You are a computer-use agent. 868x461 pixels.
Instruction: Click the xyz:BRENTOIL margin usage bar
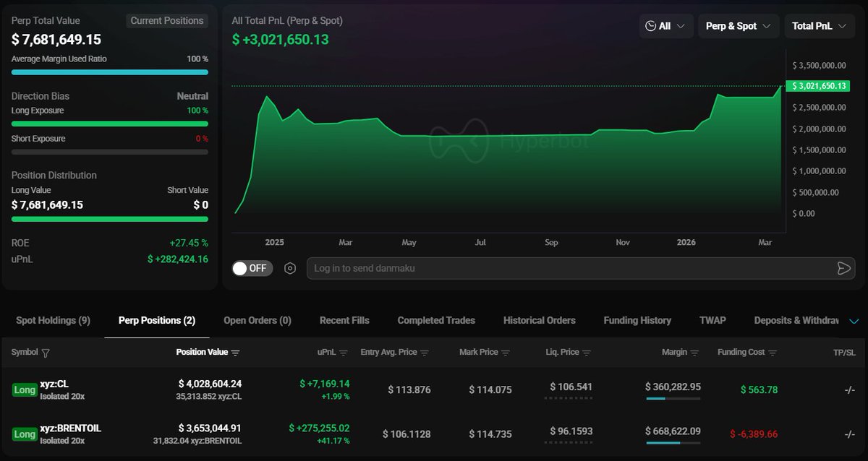pos(673,443)
